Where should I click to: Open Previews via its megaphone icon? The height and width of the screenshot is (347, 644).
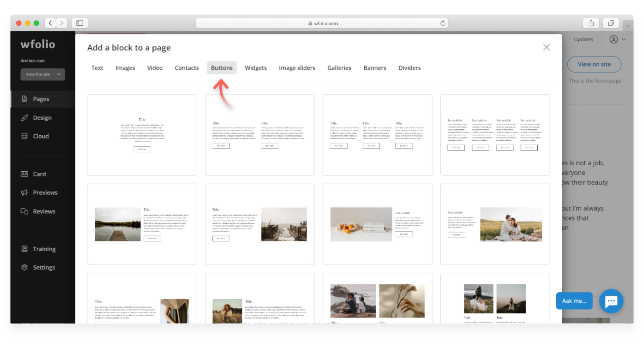point(25,193)
